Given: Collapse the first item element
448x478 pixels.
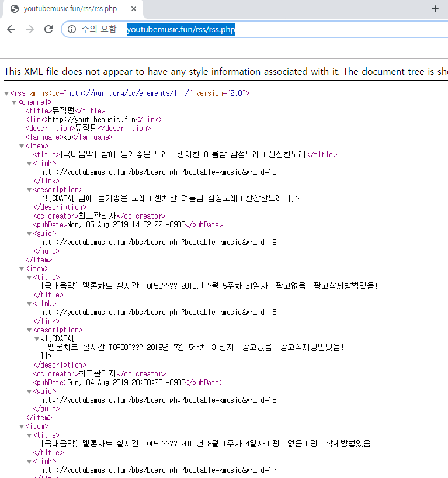Looking at the screenshot, I should tap(22, 146).
